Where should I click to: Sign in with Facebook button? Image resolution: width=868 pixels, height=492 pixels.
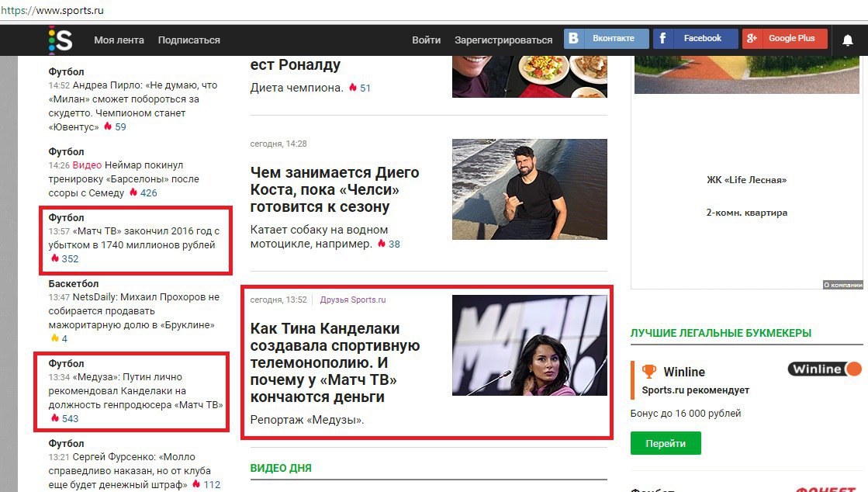tap(695, 38)
